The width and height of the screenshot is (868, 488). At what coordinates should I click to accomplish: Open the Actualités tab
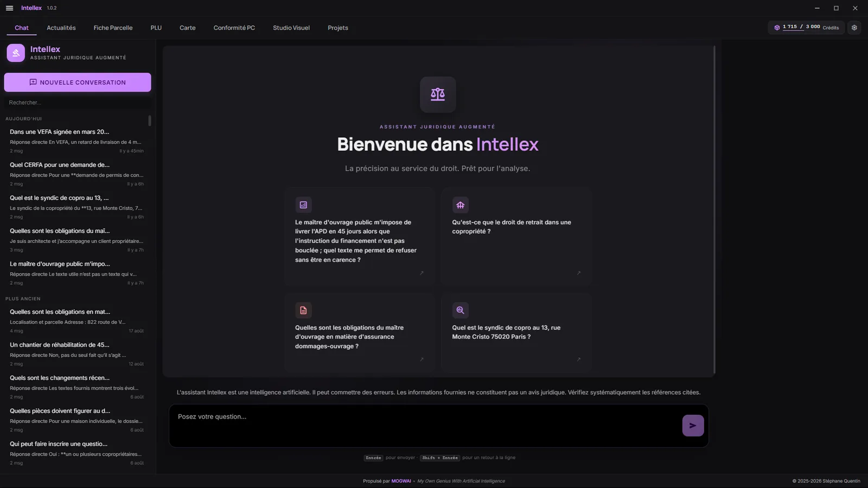pyautogui.click(x=61, y=28)
